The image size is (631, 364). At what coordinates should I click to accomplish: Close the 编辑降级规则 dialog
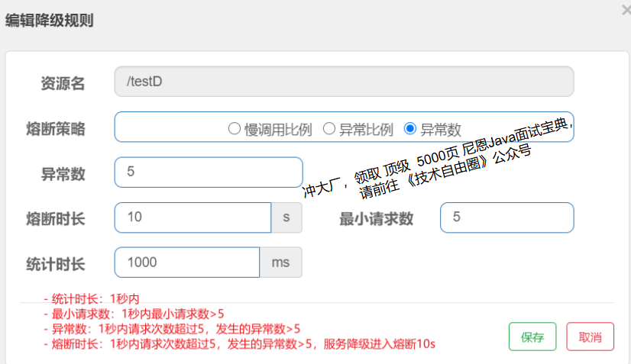pyautogui.click(x=626, y=9)
